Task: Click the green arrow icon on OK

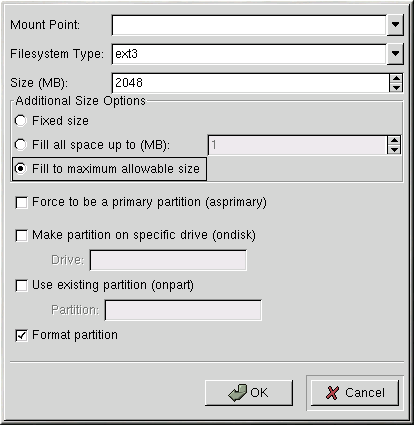Action: [x=238, y=393]
